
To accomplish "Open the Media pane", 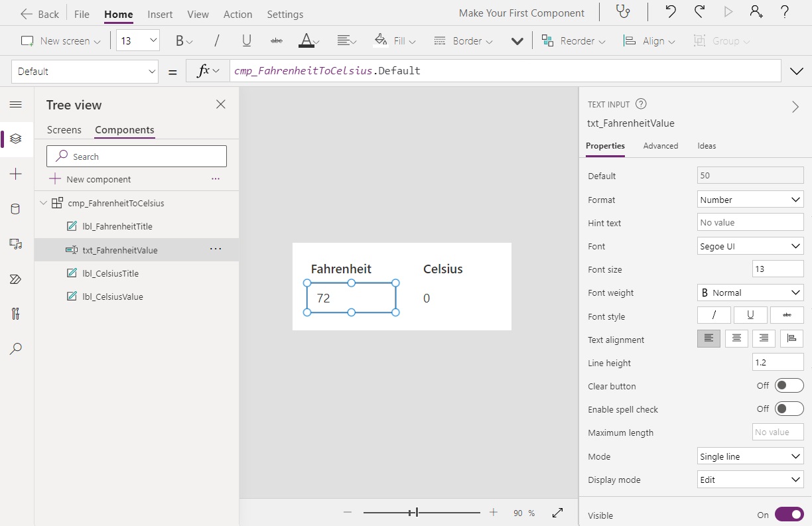I will tap(16, 243).
